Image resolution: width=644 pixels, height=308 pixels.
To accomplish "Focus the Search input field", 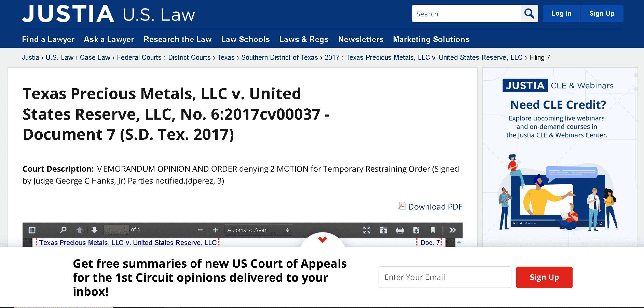I will pos(466,14).
